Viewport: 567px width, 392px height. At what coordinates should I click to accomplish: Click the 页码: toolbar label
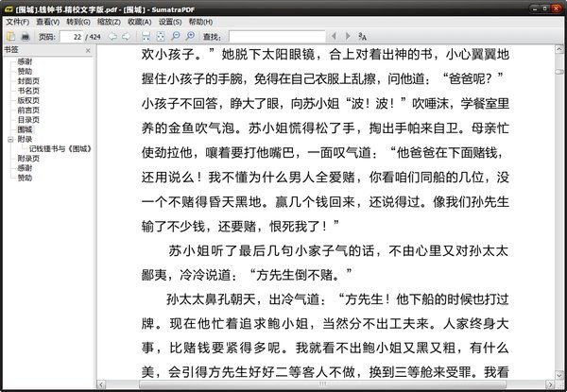(47, 37)
